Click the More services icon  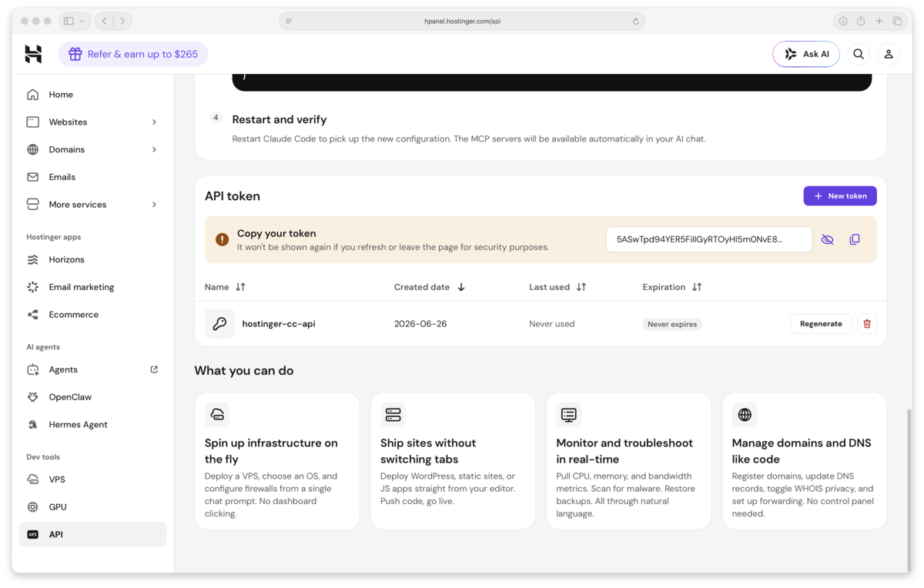pos(32,205)
